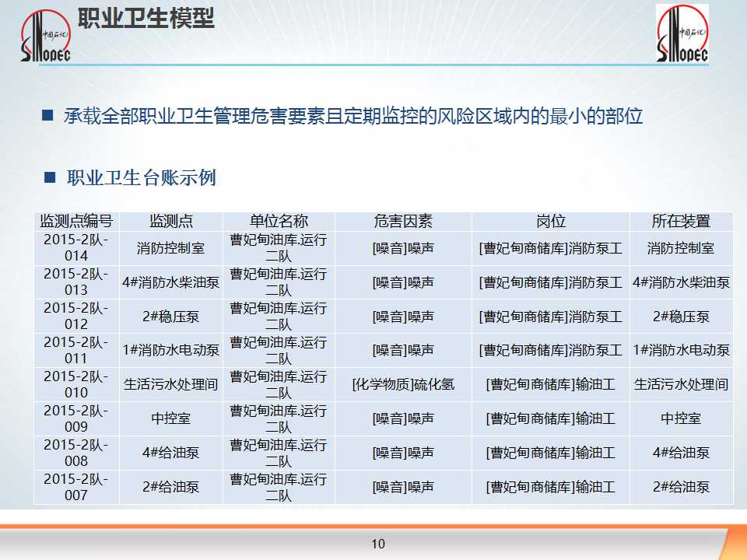Click 中控室 in the 所在装置 column
The image size is (747, 560).
(682, 418)
